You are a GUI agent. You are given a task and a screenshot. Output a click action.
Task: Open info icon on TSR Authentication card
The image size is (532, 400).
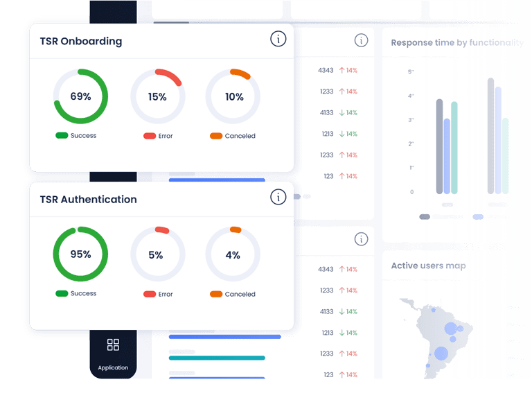click(x=278, y=197)
